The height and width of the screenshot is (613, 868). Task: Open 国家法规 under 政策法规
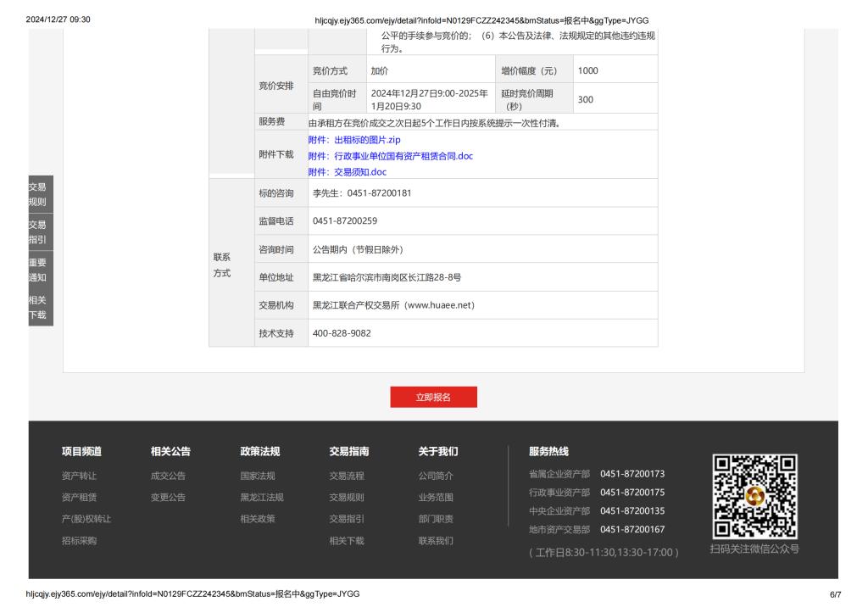[x=258, y=476]
